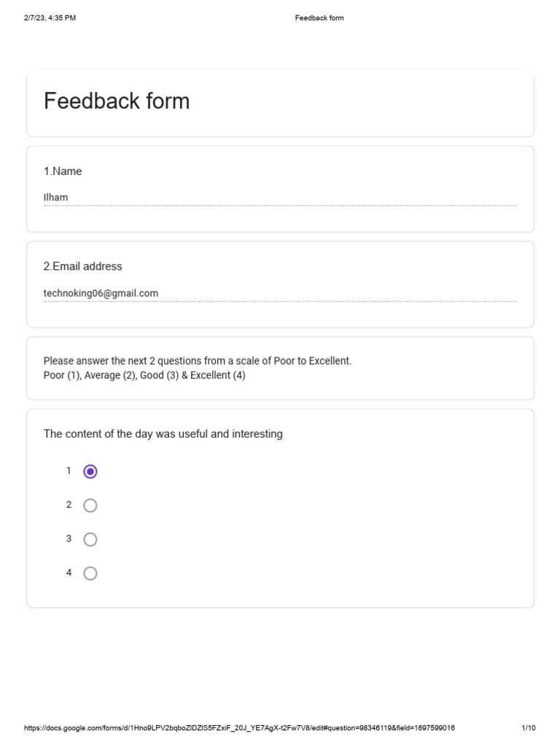Click the number 3 option label

[x=69, y=539]
